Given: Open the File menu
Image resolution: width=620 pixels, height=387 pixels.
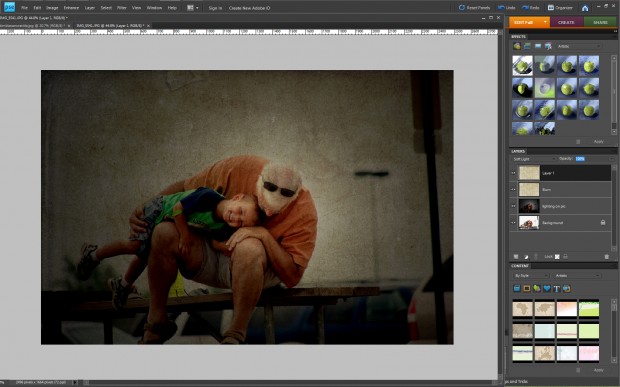Looking at the screenshot, I should pos(24,8).
